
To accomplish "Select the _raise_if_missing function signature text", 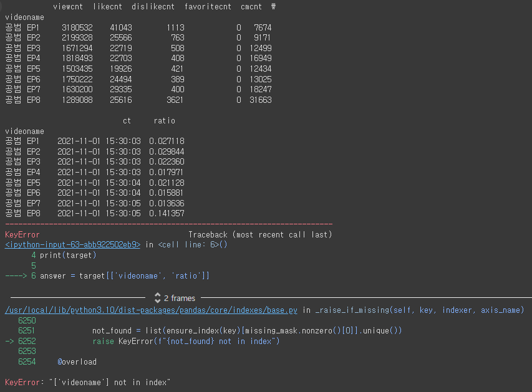I will pyautogui.click(x=420, y=310).
